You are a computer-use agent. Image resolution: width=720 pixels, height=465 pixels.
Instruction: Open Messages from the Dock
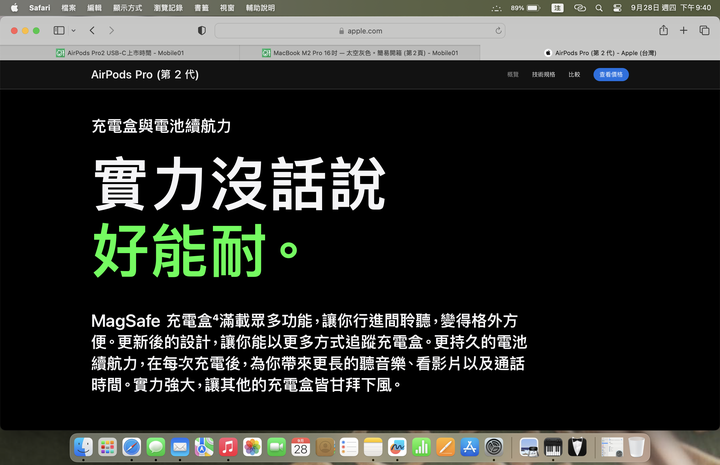(156, 447)
